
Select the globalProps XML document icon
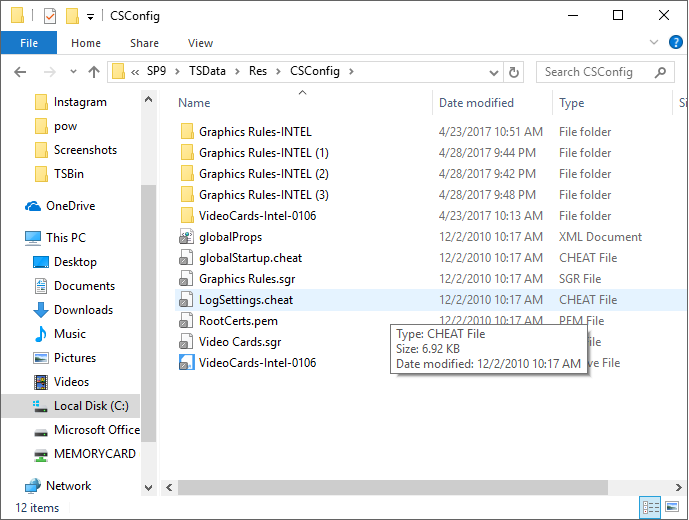[x=186, y=237]
